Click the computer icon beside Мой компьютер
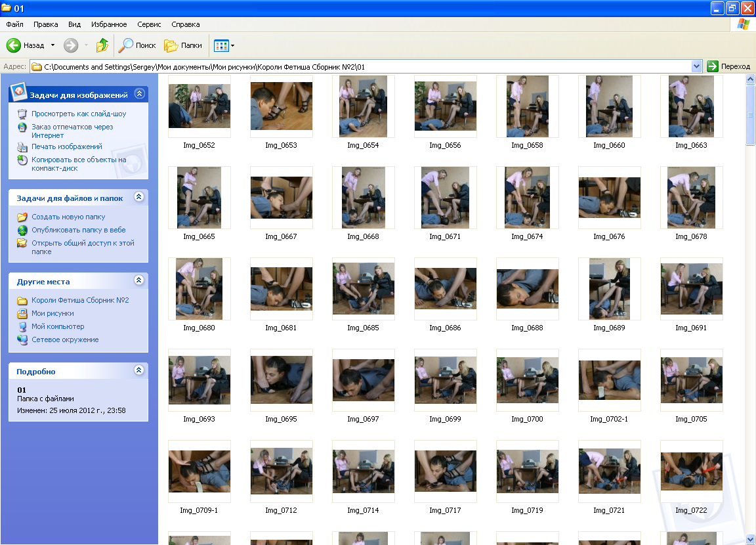This screenshot has height=545, width=756. [x=22, y=326]
